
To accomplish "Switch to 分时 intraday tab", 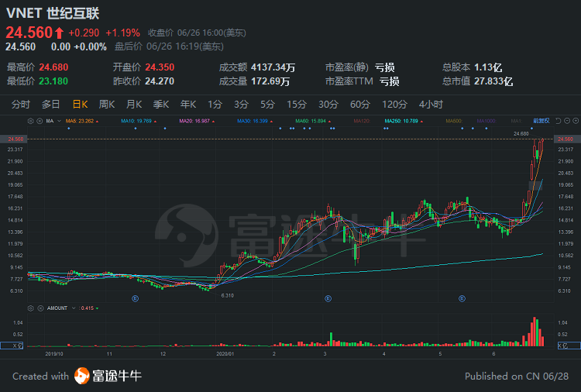I will [20, 105].
